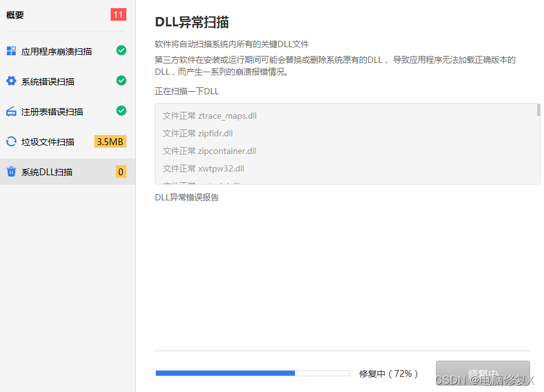Click the application crash scan grid icon
Viewport: 544px width, 392px height.
tap(11, 51)
